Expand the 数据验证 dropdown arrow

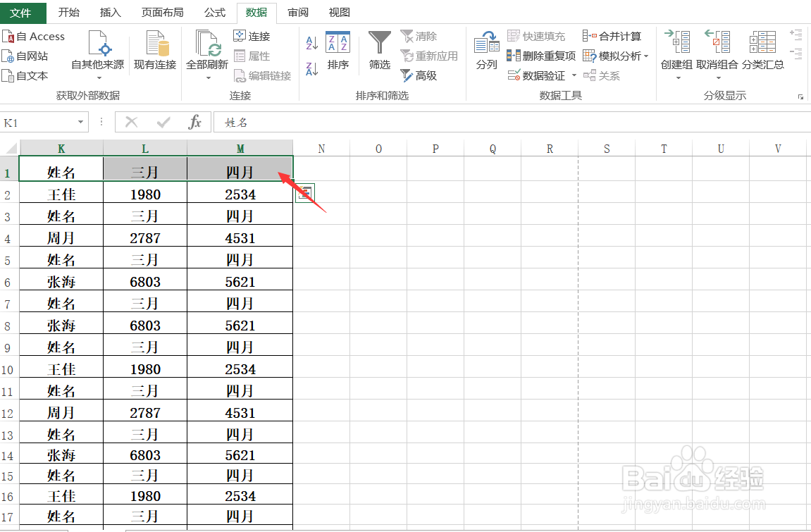[x=574, y=75]
